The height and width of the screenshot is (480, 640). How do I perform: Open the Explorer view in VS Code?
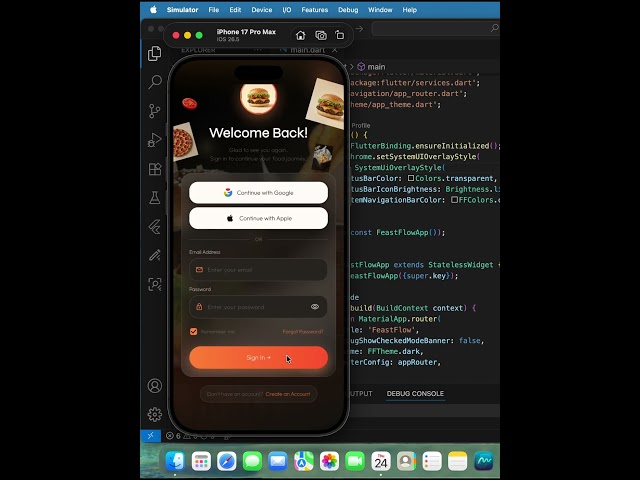(155, 53)
